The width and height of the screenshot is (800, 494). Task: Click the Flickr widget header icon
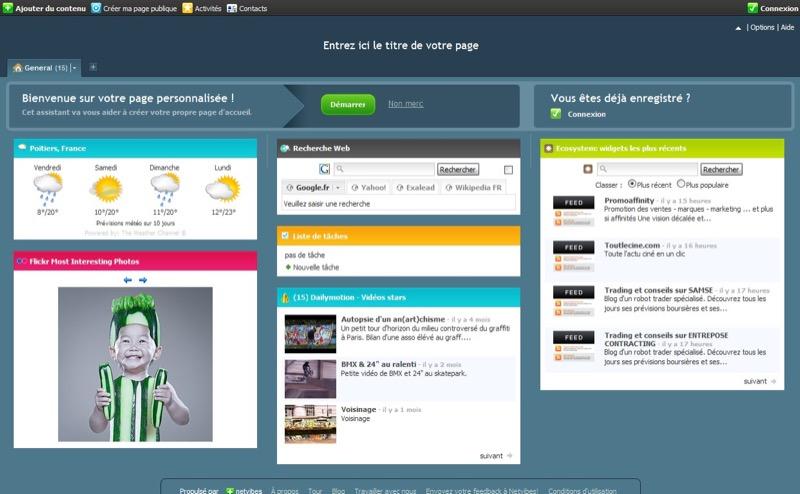[22, 261]
